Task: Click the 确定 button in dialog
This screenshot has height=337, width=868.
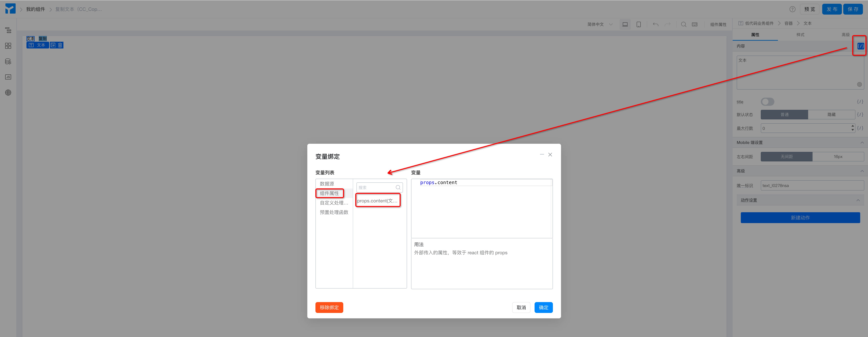Action: 543,307
